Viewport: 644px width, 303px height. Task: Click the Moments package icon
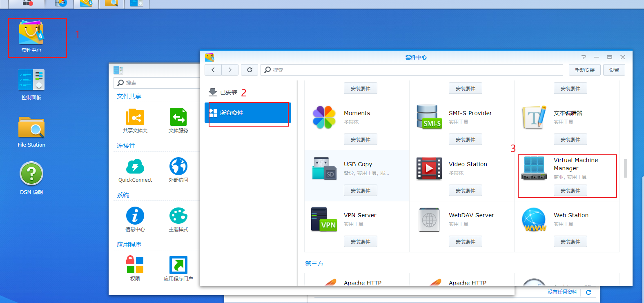click(324, 117)
